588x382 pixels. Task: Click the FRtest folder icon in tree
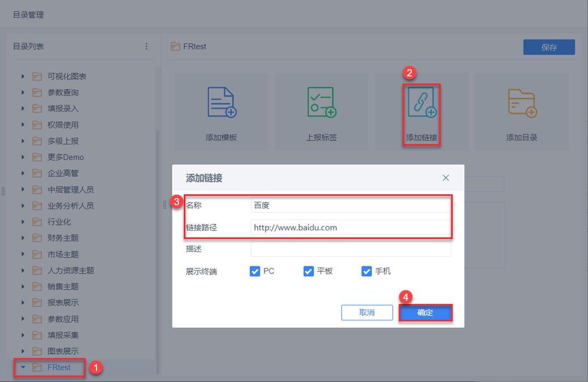[37, 368]
